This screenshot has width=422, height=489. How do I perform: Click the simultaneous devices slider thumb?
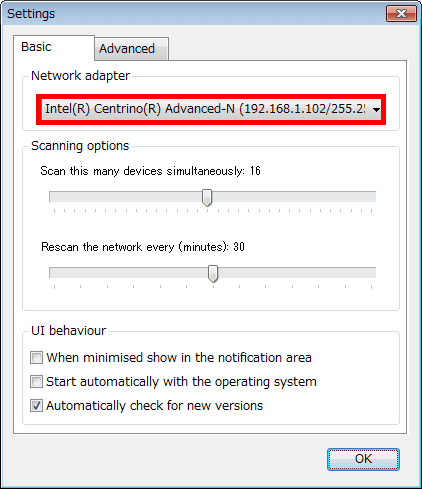pos(207,198)
